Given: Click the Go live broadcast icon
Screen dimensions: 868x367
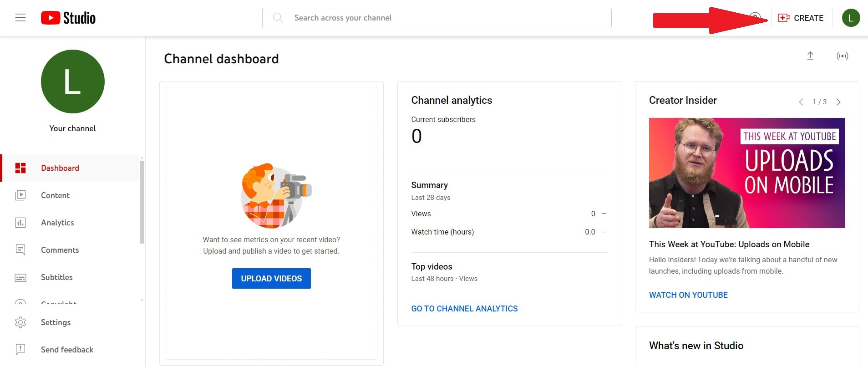Looking at the screenshot, I should [843, 56].
